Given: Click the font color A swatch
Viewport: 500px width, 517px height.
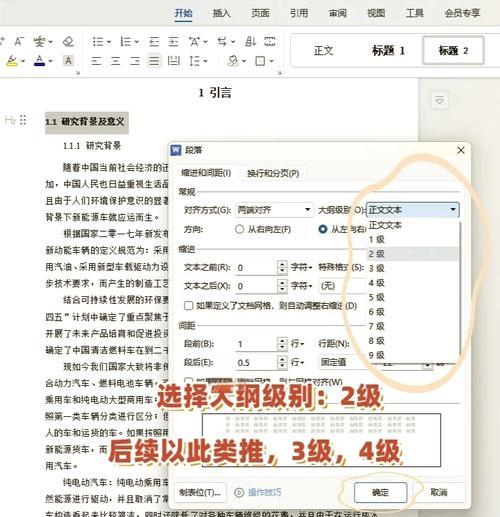Looking at the screenshot, I should 39,61.
